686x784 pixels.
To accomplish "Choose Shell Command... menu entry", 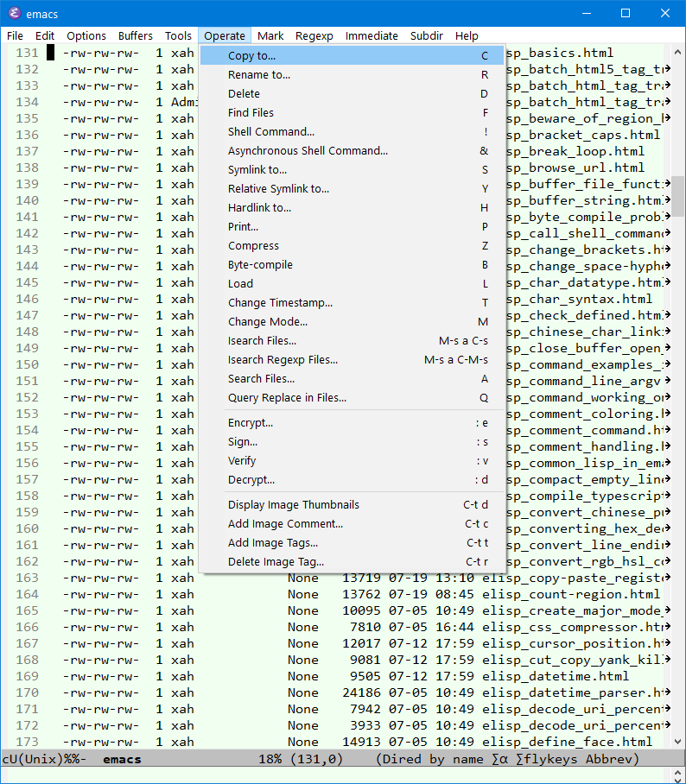I will tap(352, 131).
